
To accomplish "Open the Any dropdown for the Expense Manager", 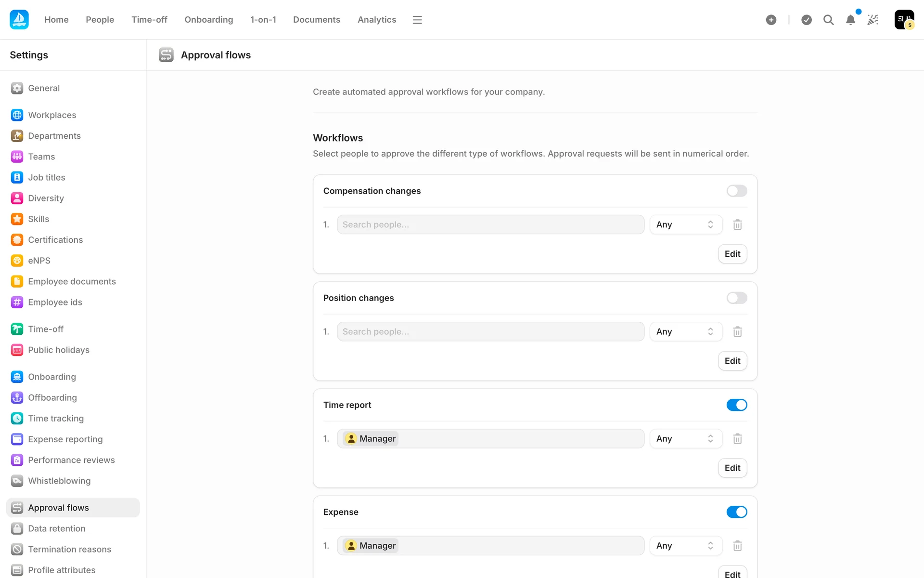I will (685, 546).
